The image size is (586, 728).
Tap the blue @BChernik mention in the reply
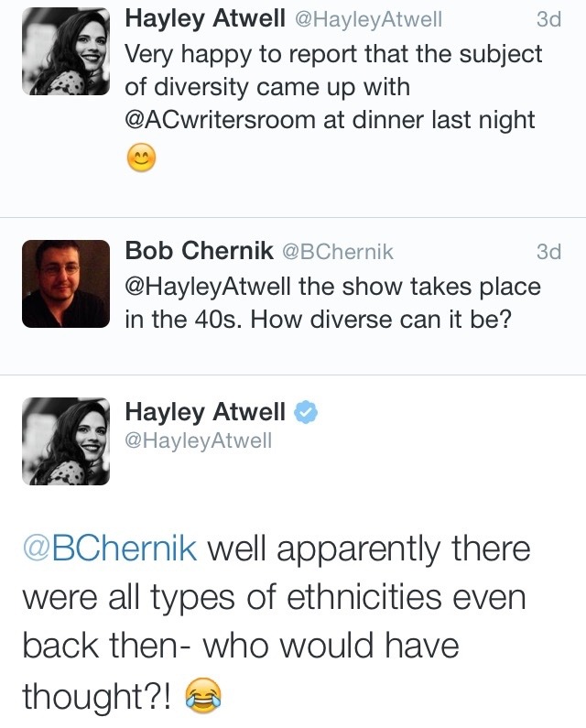(x=108, y=549)
